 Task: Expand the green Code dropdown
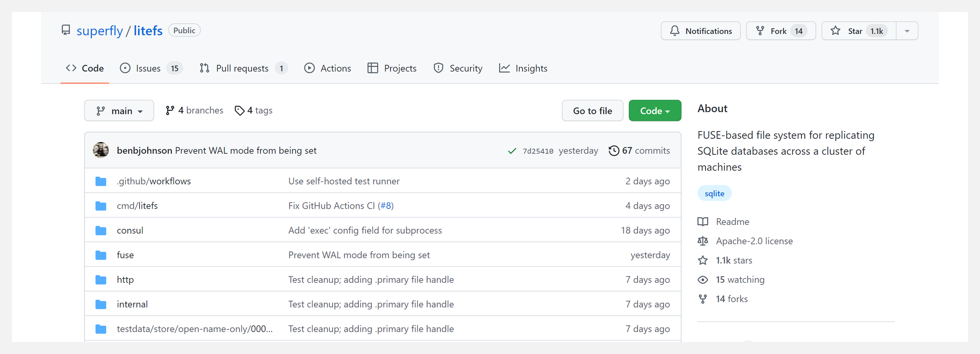(655, 111)
